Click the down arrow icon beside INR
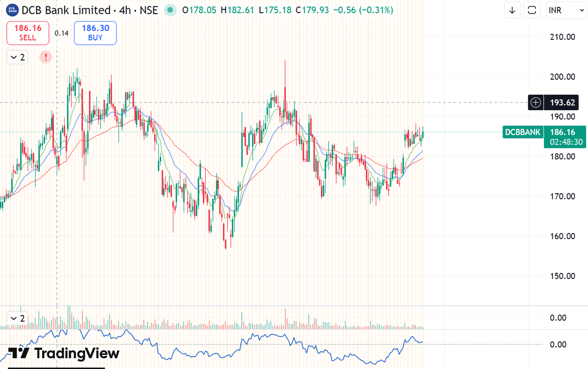This screenshot has height=369, width=588. click(513, 10)
